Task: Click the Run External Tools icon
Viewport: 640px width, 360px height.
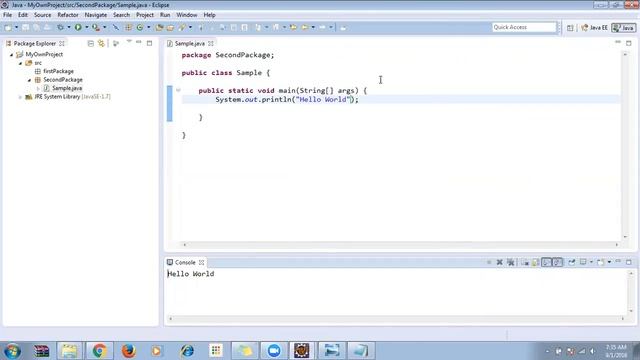Action: point(96,27)
